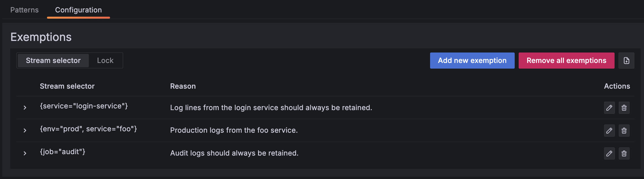This screenshot has height=179, width=644.
Task: Select the Stream selector toggle option
Action: [x=53, y=60]
